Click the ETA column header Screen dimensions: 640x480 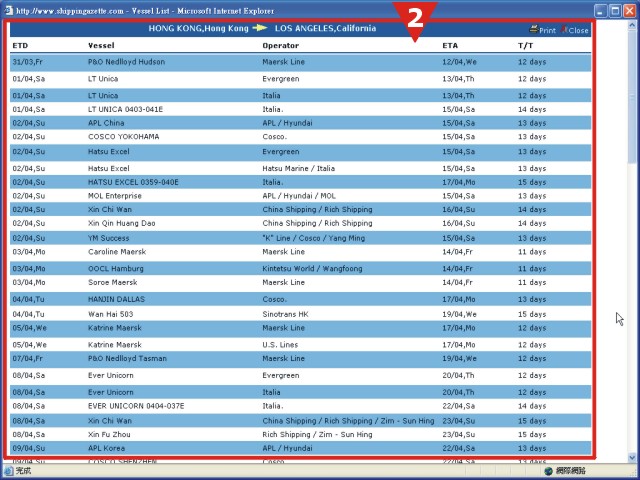pyautogui.click(x=450, y=45)
